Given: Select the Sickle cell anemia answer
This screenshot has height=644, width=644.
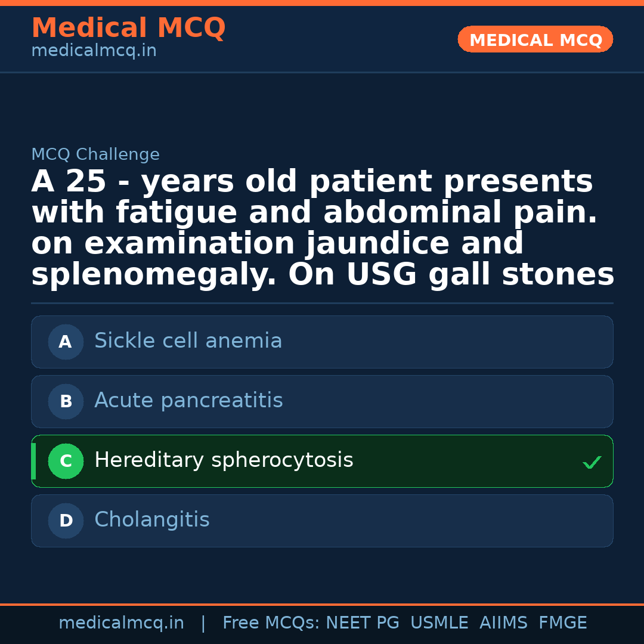Looking at the screenshot, I should coord(188,341).
